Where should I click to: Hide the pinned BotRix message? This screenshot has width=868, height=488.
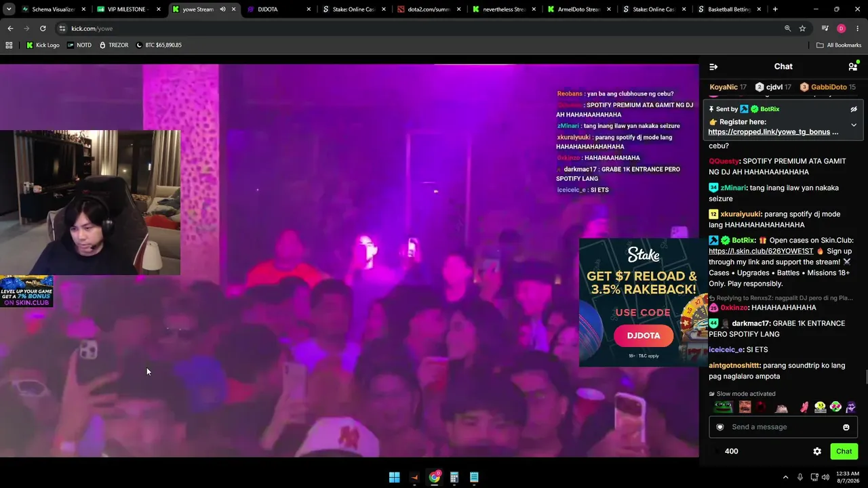[x=854, y=109]
